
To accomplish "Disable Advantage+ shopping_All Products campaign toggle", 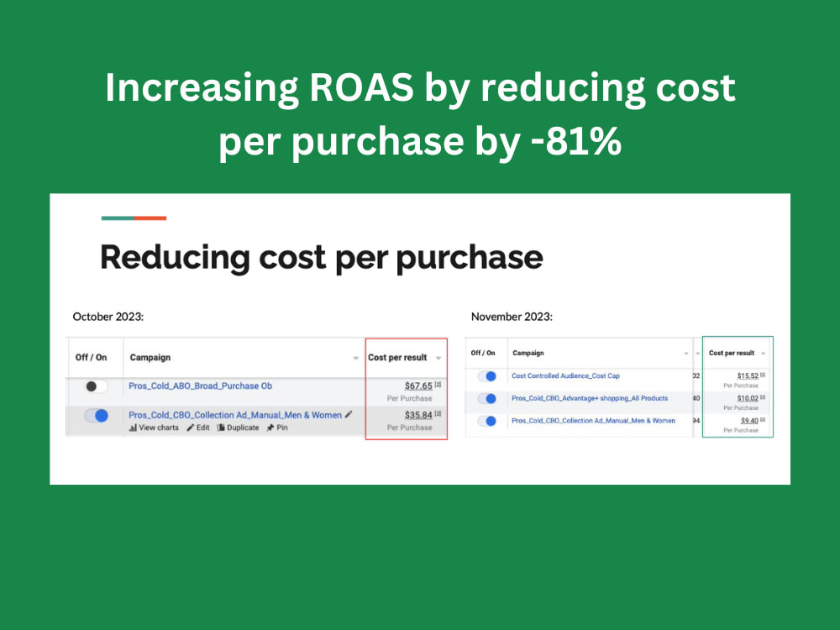I will pyautogui.click(x=487, y=398).
